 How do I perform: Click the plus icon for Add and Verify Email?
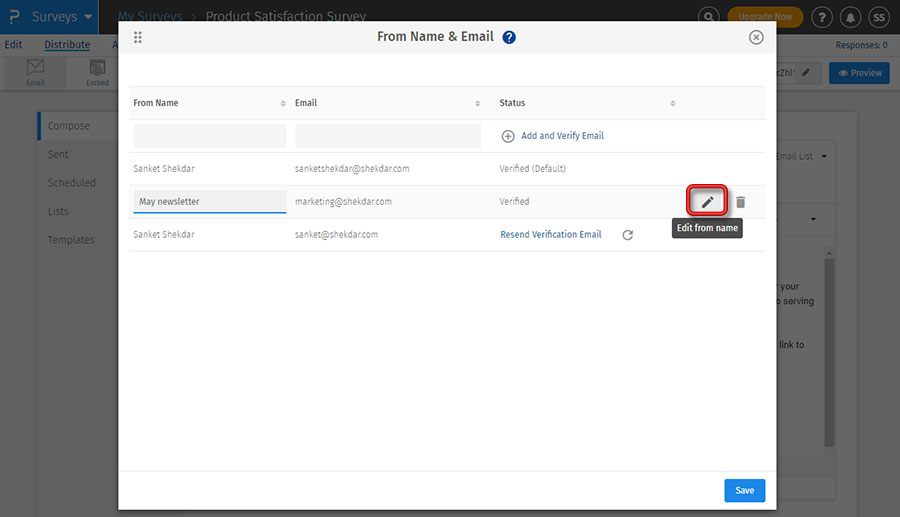pos(508,136)
